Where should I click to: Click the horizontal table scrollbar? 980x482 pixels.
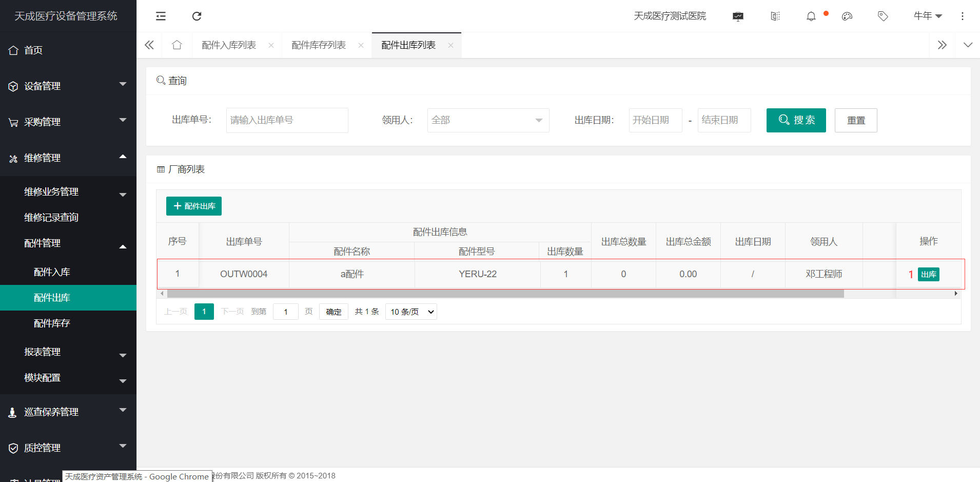[505, 294]
